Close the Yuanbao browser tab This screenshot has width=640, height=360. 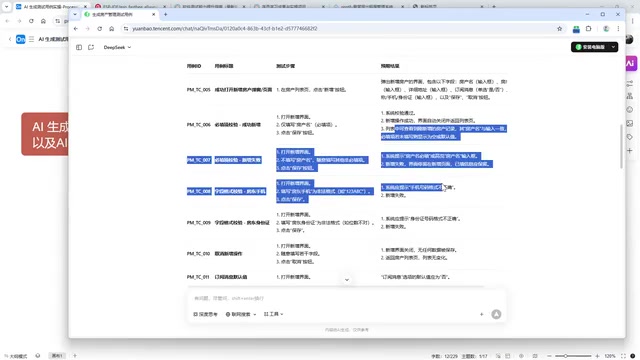pyautogui.click(x=153, y=14)
